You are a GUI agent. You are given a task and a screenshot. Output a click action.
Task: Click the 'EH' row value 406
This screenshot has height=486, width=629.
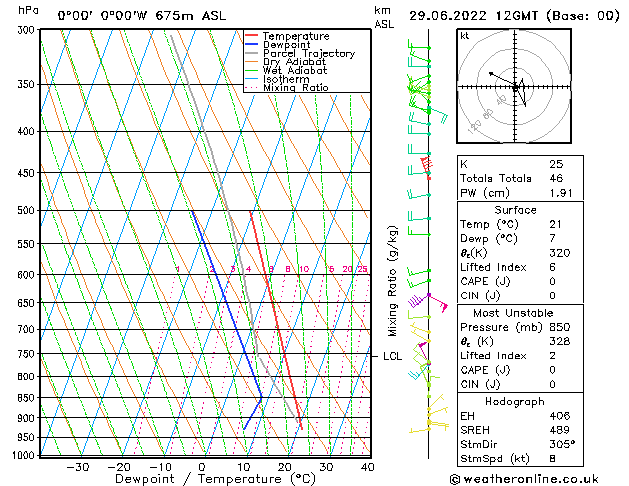[x=560, y=416]
